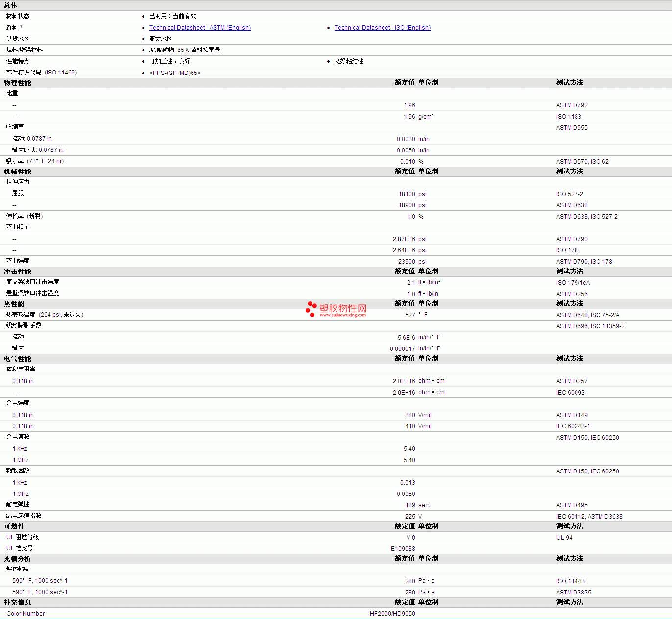Viewport: 672px width, 619px height.
Task: Click the row label "漏电起痕指数"
Action: click(24, 516)
